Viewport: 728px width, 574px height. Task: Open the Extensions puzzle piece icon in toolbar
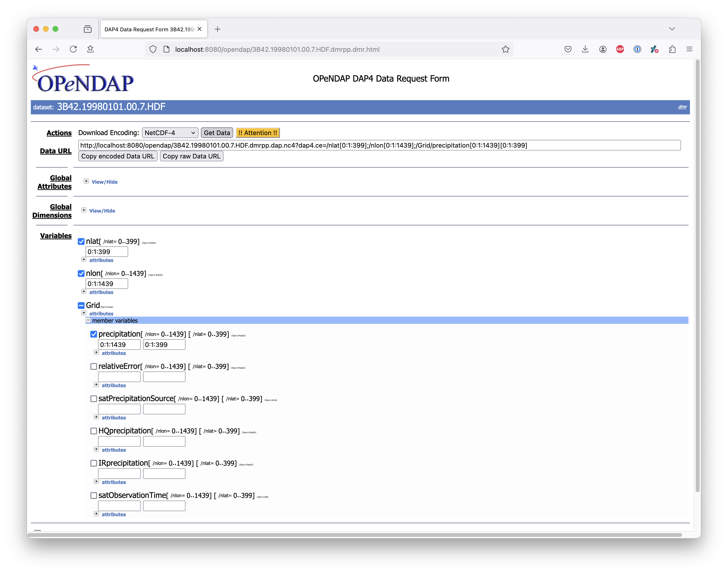click(x=672, y=49)
